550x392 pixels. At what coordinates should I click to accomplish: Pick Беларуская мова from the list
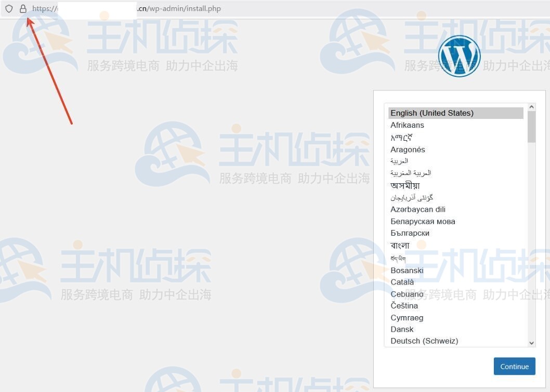(x=423, y=221)
